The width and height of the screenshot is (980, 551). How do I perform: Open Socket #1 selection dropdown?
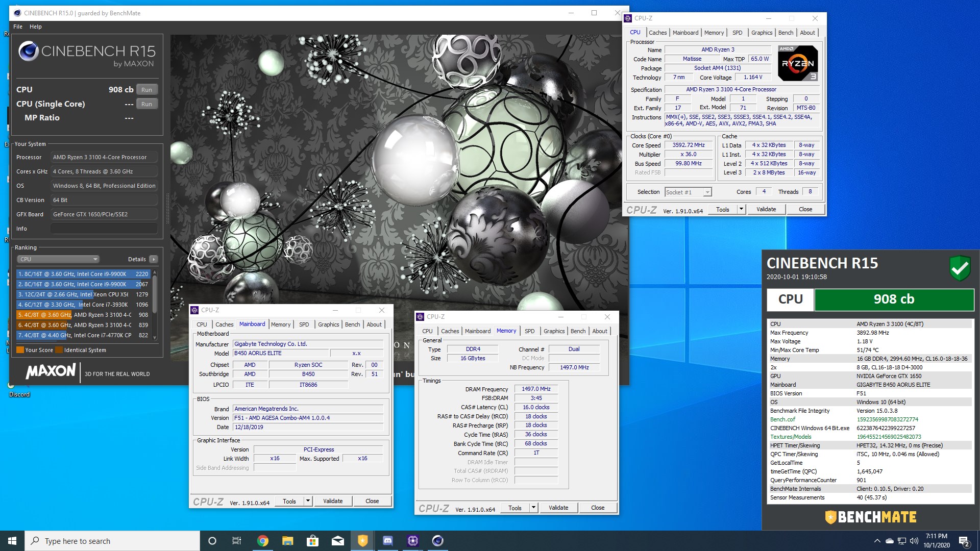tap(688, 192)
